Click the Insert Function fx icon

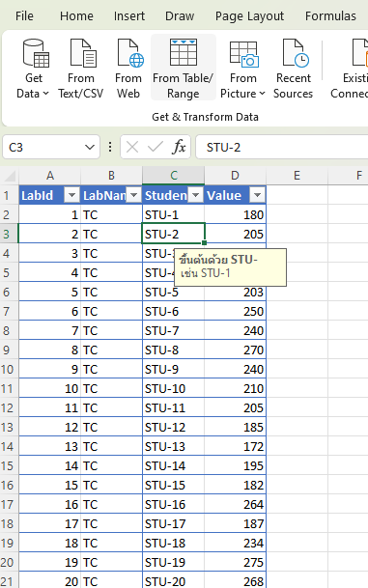(x=179, y=147)
